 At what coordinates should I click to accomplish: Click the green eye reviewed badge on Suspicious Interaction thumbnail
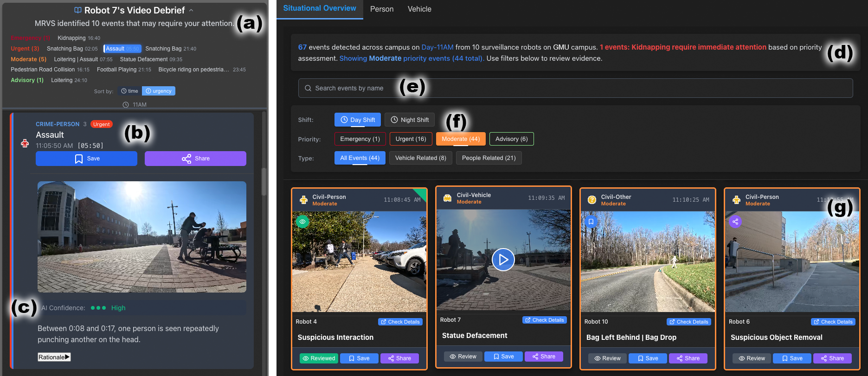click(x=302, y=222)
